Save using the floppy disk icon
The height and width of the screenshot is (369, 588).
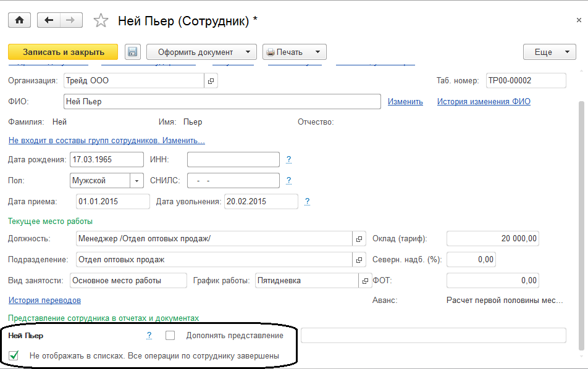(x=133, y=52)
